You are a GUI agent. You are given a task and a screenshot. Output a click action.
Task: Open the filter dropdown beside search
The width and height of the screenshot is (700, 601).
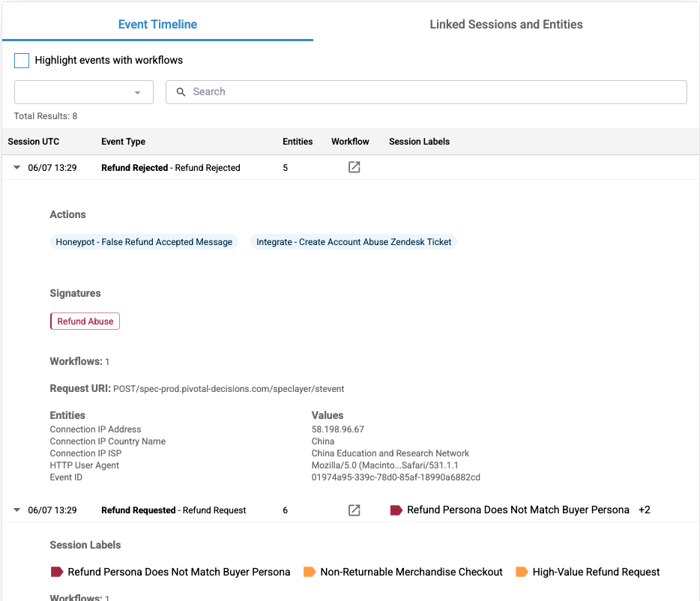click(84, 92)
